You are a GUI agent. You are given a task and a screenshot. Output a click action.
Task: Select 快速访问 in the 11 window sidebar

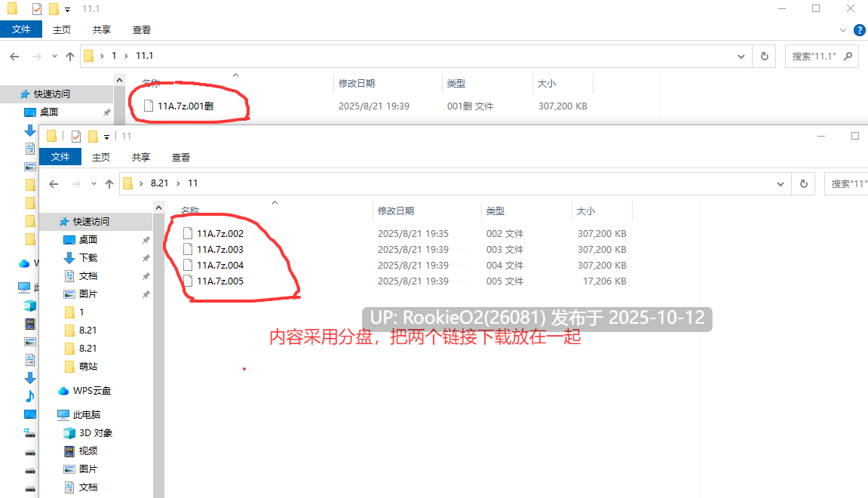(91, 222)
